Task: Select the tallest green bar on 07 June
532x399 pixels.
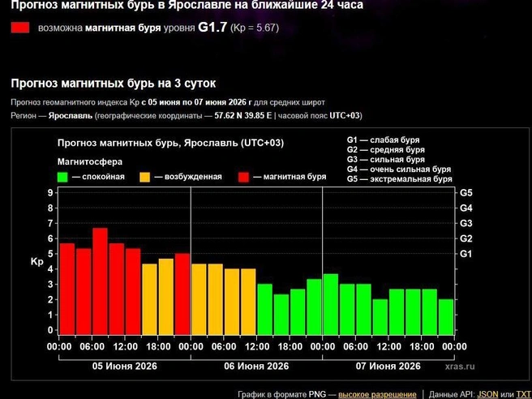Action: [331, 304]
